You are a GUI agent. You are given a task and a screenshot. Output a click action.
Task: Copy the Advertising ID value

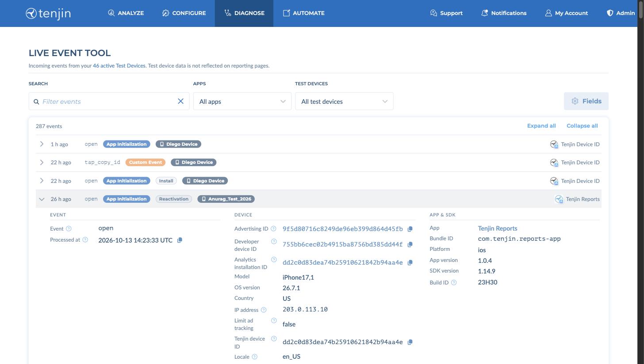(410, 229)
